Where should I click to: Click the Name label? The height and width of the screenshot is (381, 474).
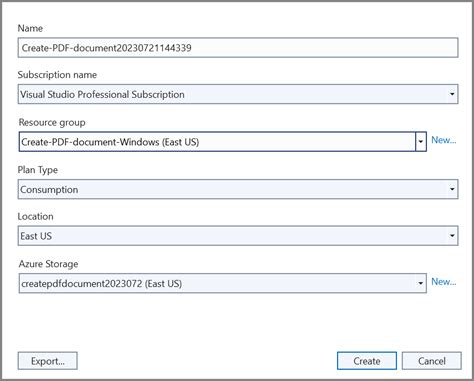click(30, 28)
